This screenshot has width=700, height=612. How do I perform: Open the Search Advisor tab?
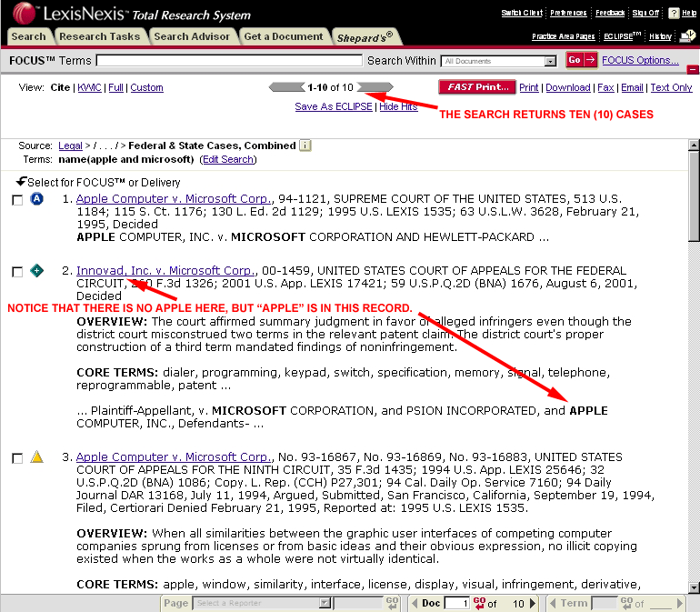click(x=192, y=36)
